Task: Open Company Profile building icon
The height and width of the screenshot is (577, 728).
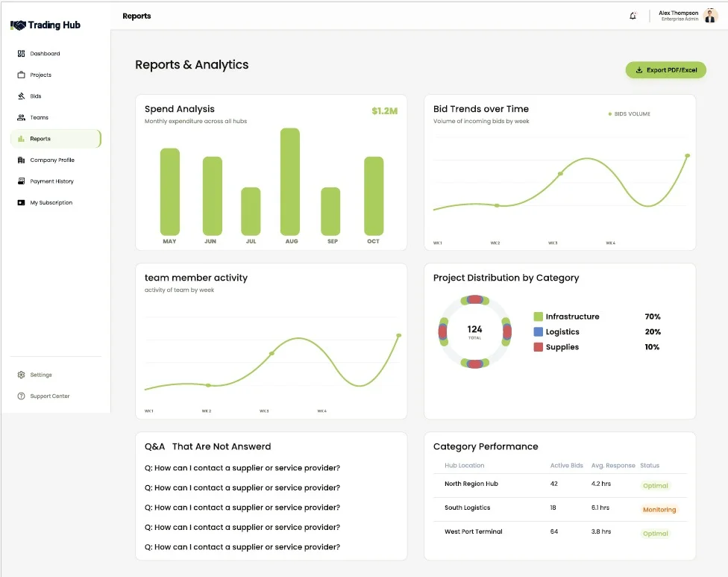Action: (21, 160)
